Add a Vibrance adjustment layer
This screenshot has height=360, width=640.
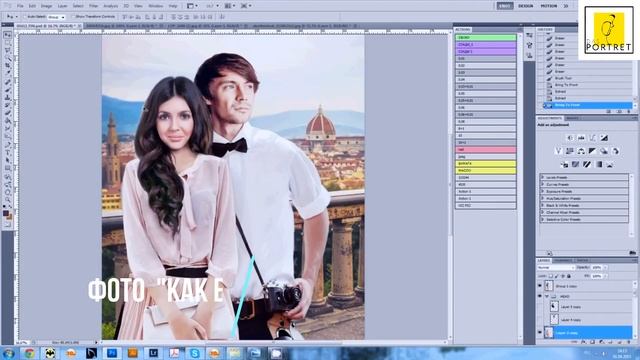(x=558, y=151)
